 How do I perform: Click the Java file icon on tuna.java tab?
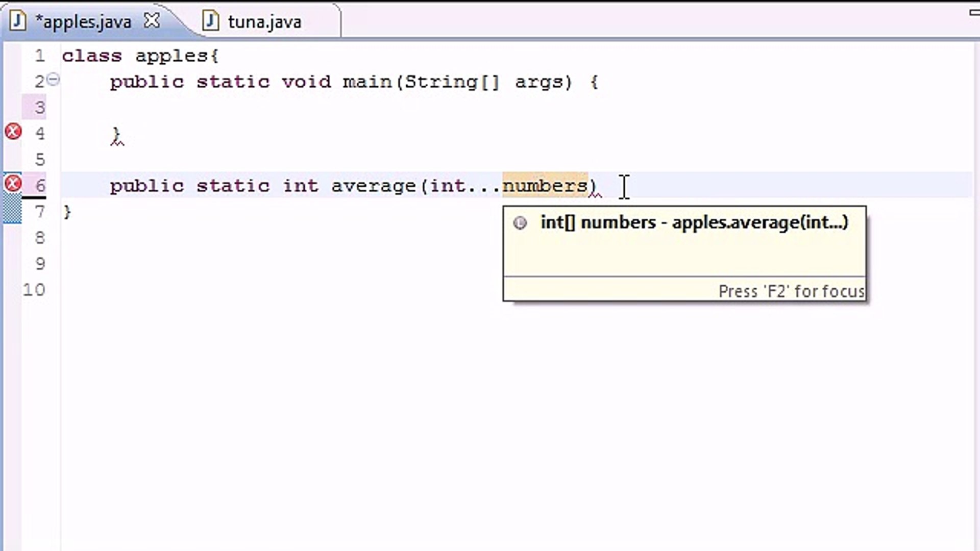210,21
